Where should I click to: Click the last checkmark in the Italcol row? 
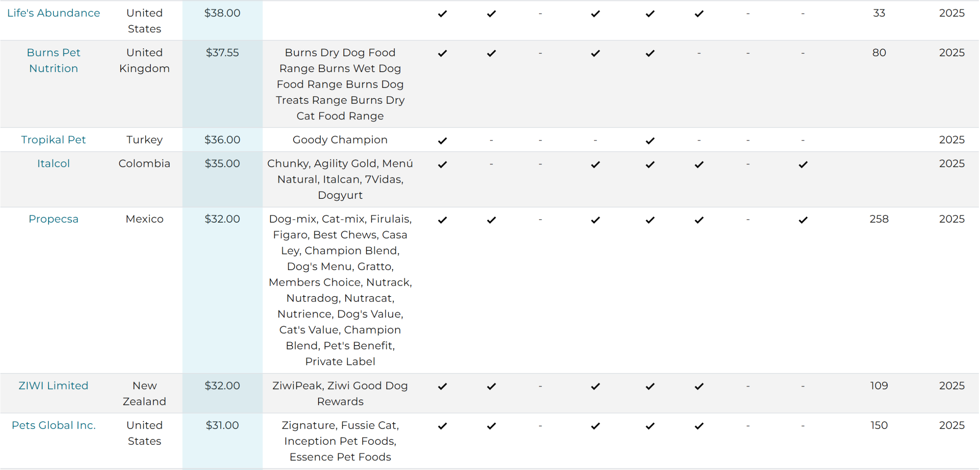[x=803, y=164]
